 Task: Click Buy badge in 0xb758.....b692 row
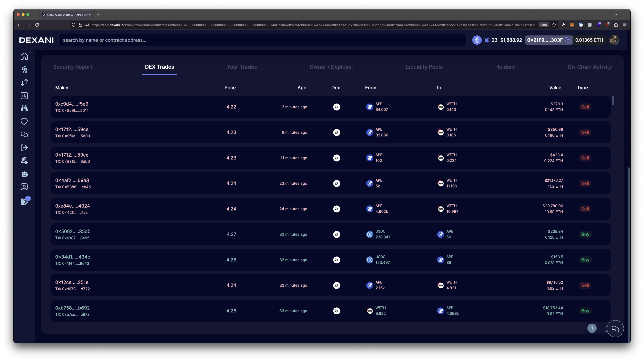(585, 311)
